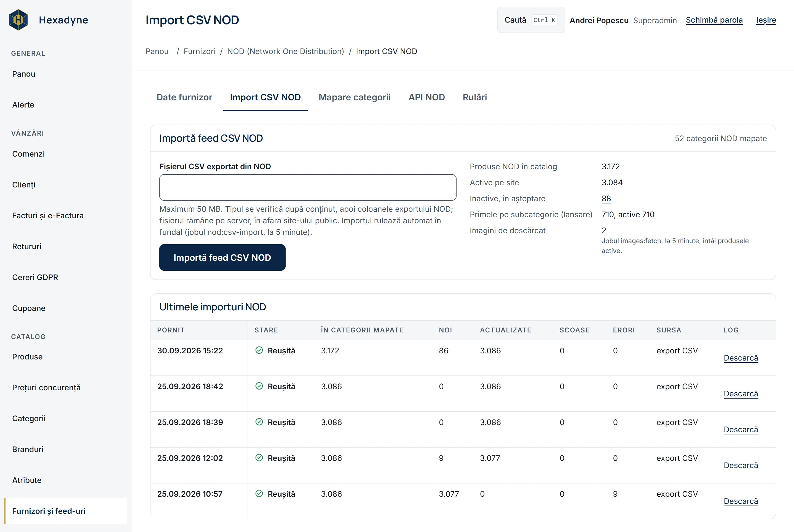
Task: Go to Comenzi in the sidebar
Action: pyautogui.click(x=66, y=154)
